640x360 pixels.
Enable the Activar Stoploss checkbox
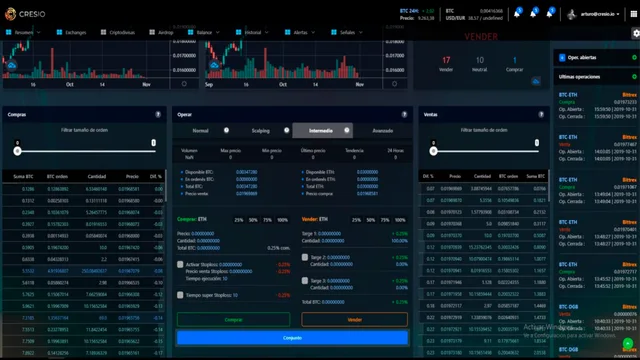pos(180,264)
